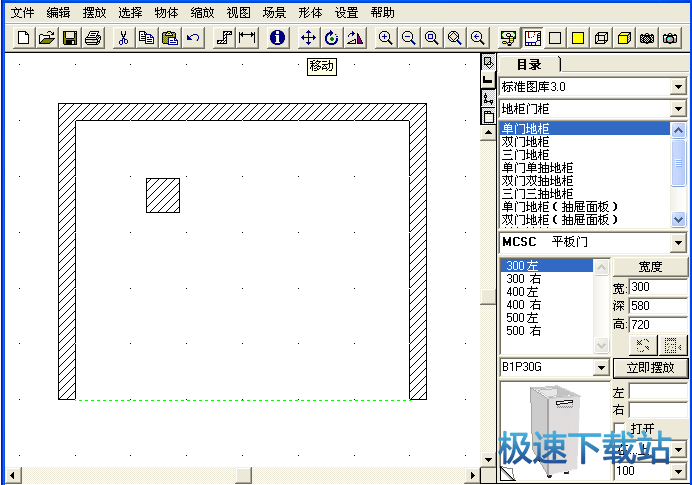Click the Print icon in toolbar

(x=93, y=38)
